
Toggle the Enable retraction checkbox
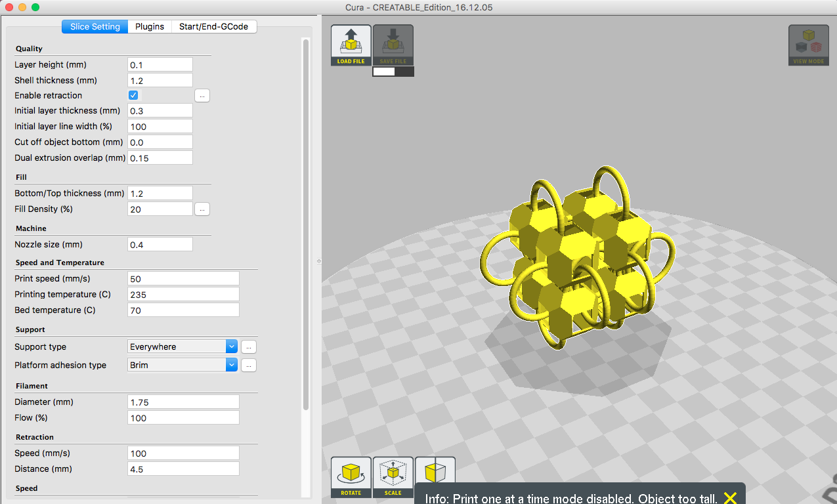tap(133, 95)
